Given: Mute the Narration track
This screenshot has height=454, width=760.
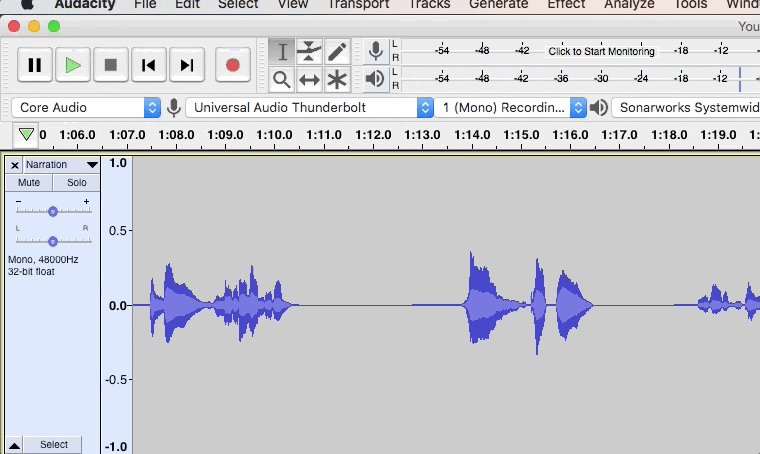Looking at the screenshot, I should coord(29,183).
